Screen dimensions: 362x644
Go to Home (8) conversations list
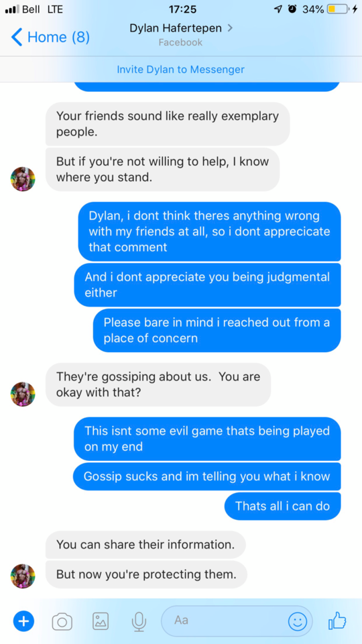(50, 37)
